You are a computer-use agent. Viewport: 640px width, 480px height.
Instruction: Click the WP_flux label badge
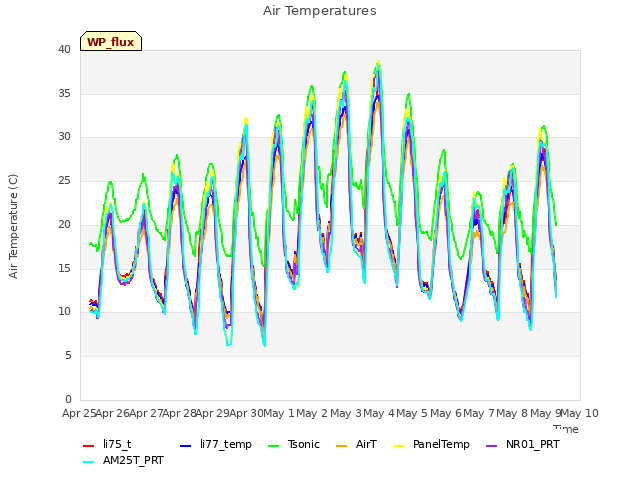click(111, 41)
